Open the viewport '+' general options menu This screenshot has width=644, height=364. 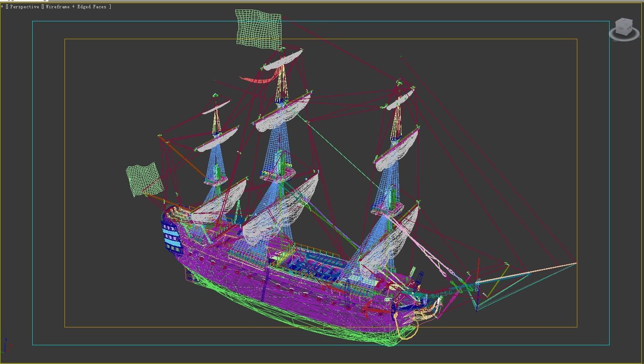[x=2, y=7]
